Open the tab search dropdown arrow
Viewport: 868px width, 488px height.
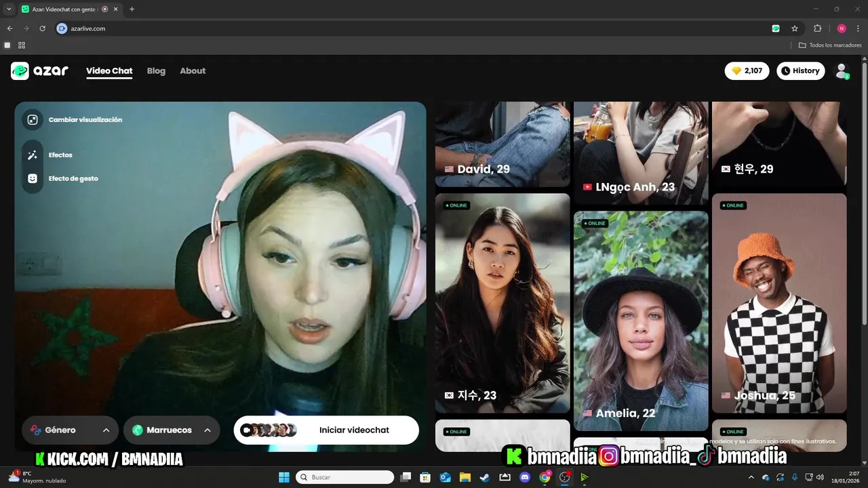point(9,9)
